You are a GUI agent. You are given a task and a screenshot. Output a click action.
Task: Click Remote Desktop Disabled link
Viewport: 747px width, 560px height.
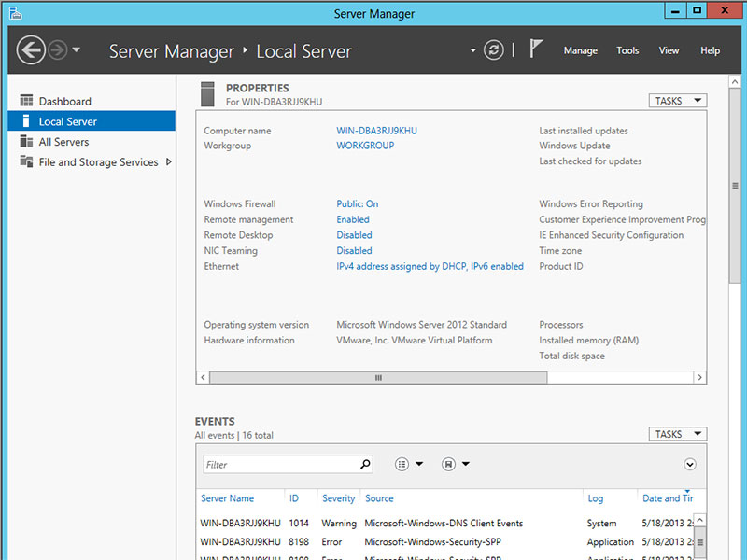(354, 235)
